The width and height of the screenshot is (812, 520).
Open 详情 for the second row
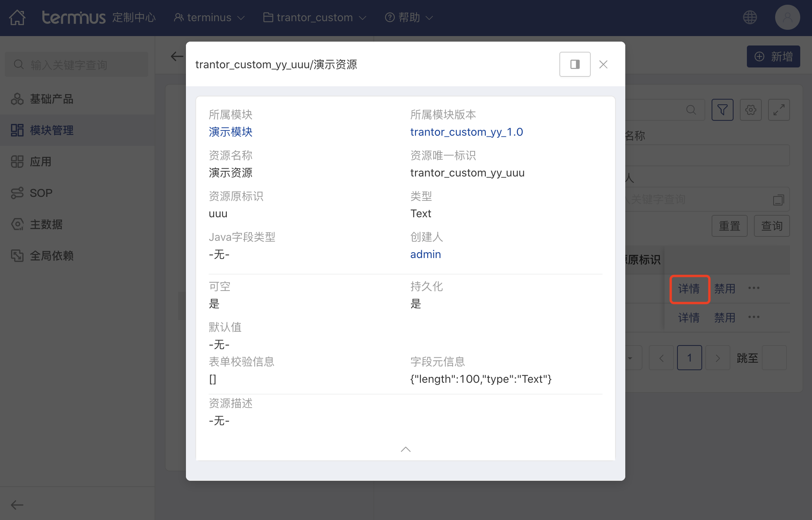click(689, 318)
